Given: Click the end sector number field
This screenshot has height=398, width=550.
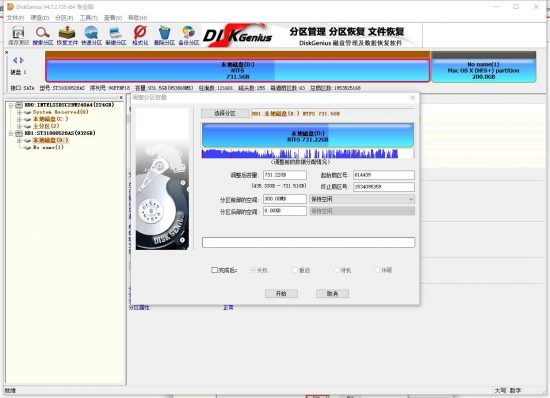Looking at the screenshot, I should pyautogui.click(x=384, y=187).
